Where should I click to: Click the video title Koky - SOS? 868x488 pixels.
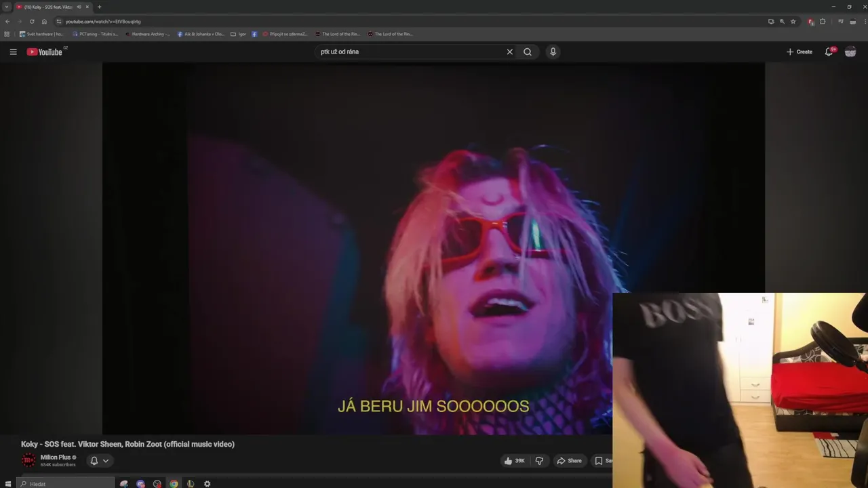[x=127, y=444]
